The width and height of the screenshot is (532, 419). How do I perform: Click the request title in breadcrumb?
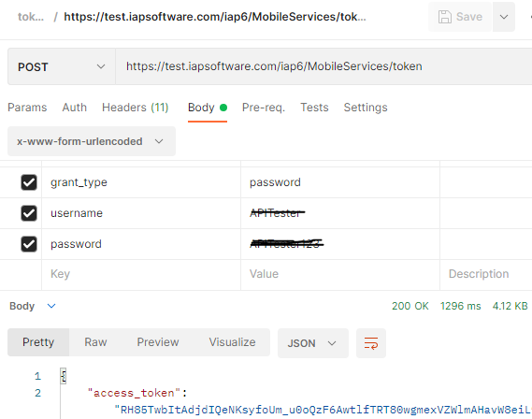point(215,17)
